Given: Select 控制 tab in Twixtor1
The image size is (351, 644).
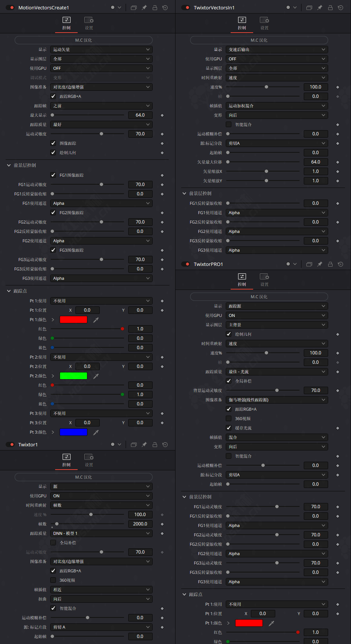Looking at the screenshot, I should tap(66, 460).
